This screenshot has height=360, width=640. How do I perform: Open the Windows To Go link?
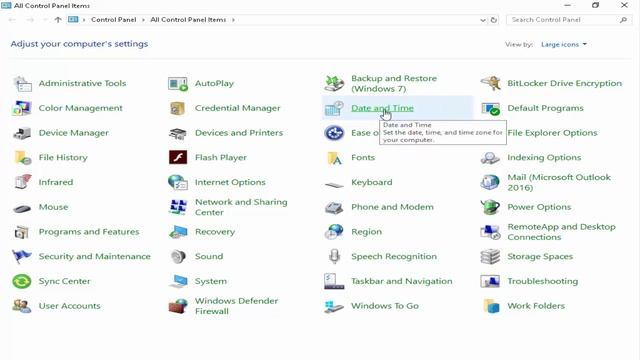coord(385,306)
